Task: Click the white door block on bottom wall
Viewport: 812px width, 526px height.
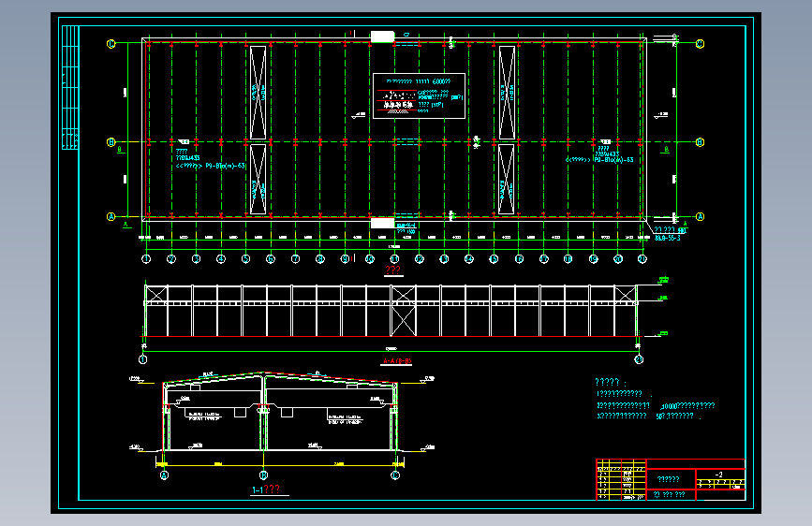Action: (383, 223)
